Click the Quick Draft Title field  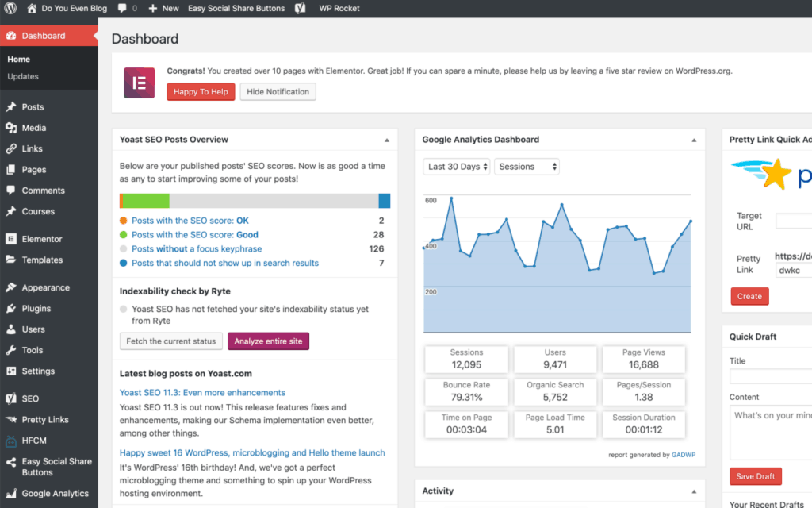click(x=771, y=376)
